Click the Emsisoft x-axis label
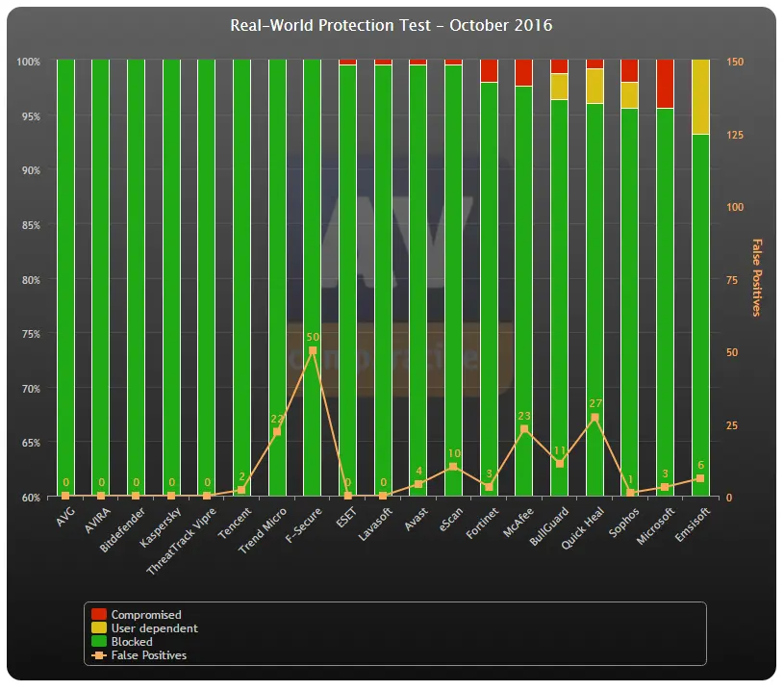 point(693,524)
